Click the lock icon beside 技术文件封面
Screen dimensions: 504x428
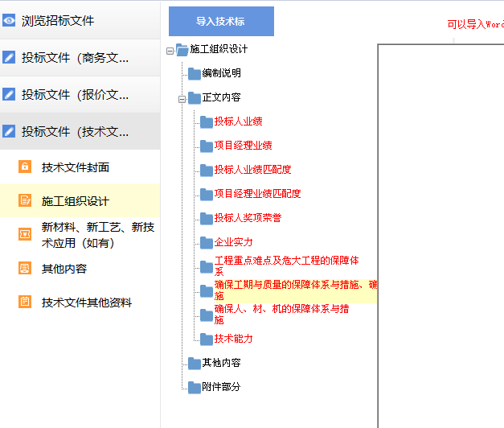tap(25, 167)
